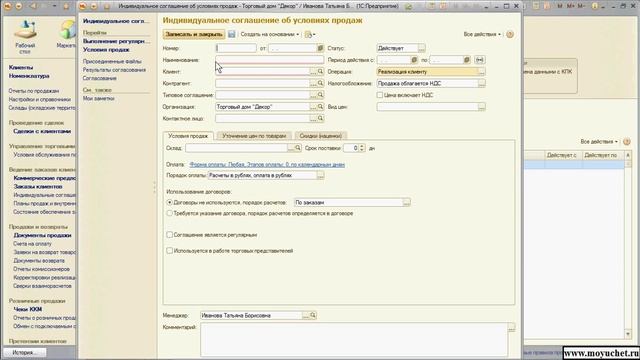
Task: Enable Соглашение является регулярным checkbox
Action: tap(169, 235)
